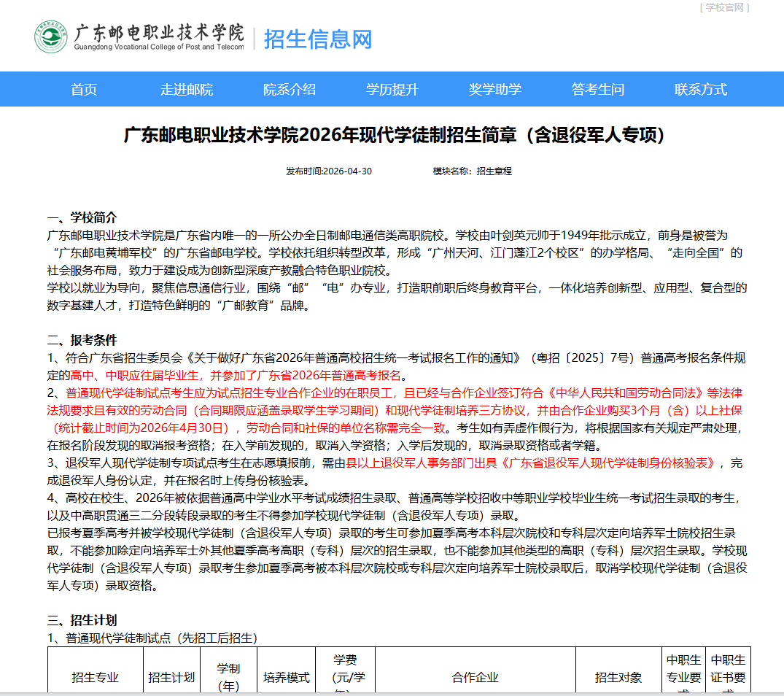
Task: Follow the 学校官网 link at top right
Action: (x=724, y=7)
